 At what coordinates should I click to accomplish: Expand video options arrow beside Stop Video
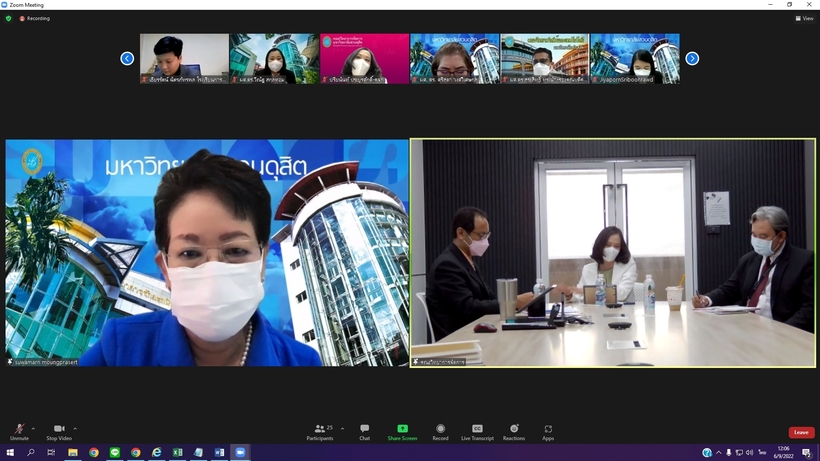click(x=75, y=429)
